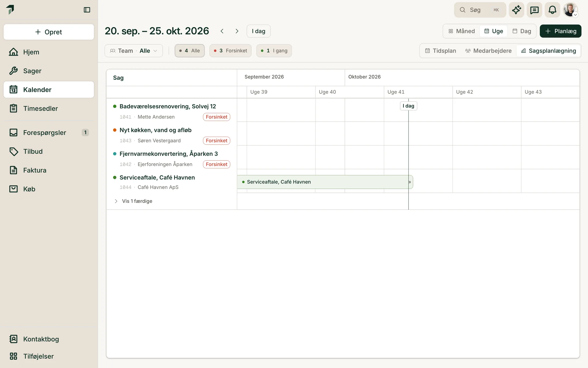Open the notifications bell

(552, 10)
